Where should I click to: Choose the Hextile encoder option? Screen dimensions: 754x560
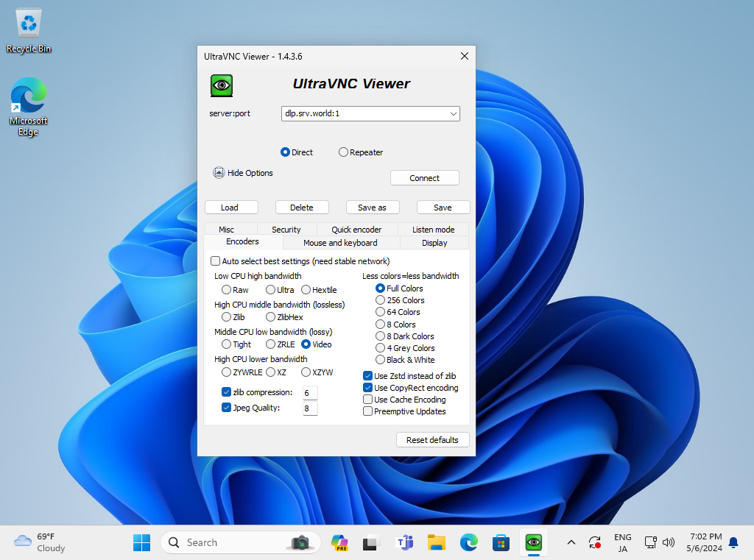pyautogui.click(x=306, y=290)
